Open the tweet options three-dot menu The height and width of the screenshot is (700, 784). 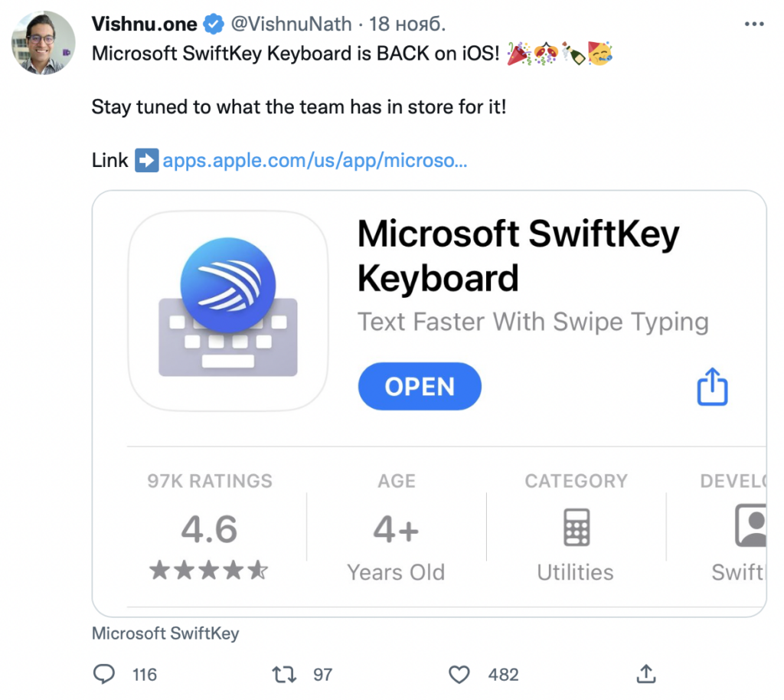[754, 23]
